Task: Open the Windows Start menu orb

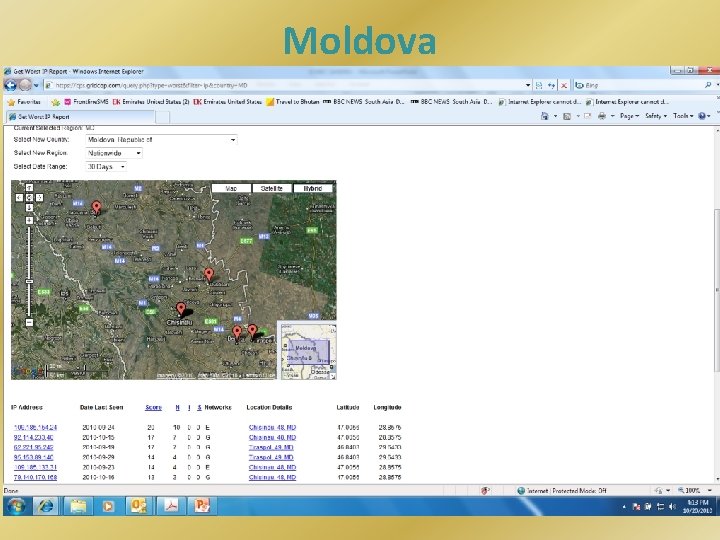Action: [16, 506]
